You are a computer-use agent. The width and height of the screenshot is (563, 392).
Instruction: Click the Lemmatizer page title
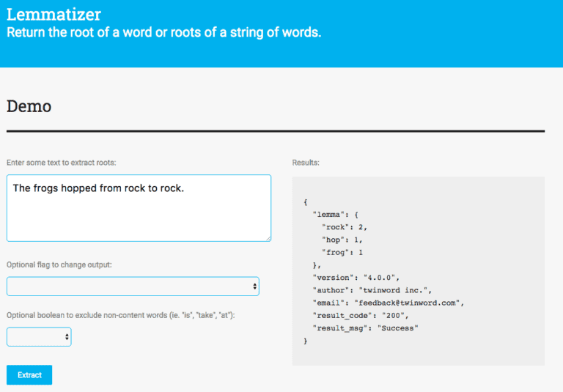54,14
